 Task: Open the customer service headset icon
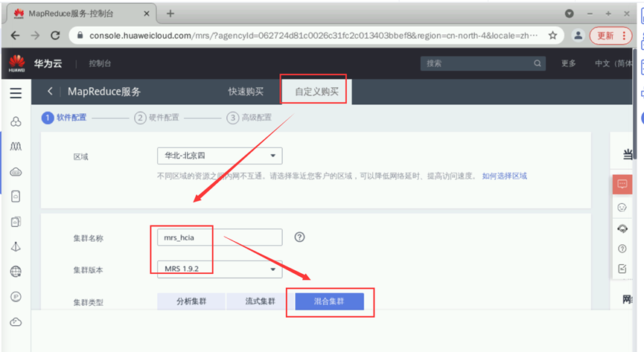(x=622, y=228)
